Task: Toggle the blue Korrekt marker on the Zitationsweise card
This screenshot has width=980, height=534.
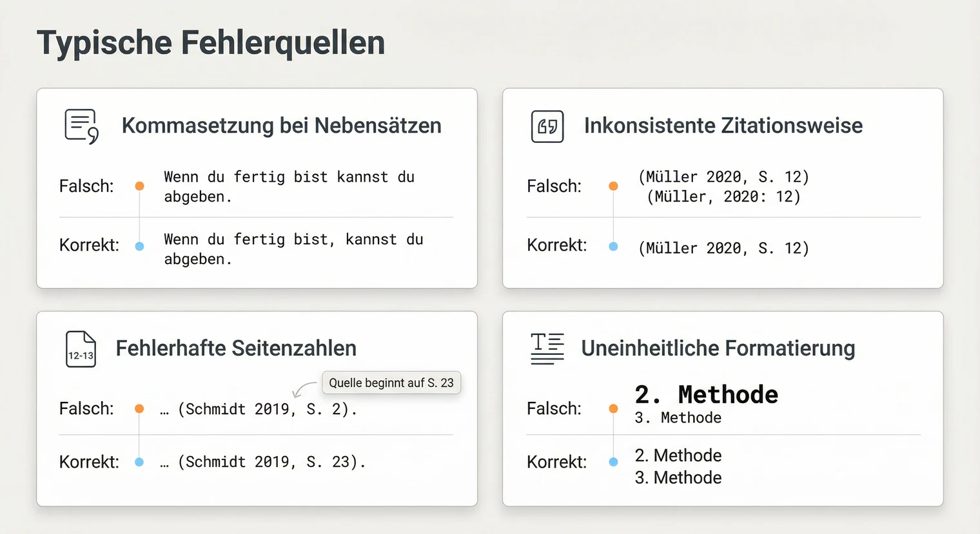Action: 613,245
